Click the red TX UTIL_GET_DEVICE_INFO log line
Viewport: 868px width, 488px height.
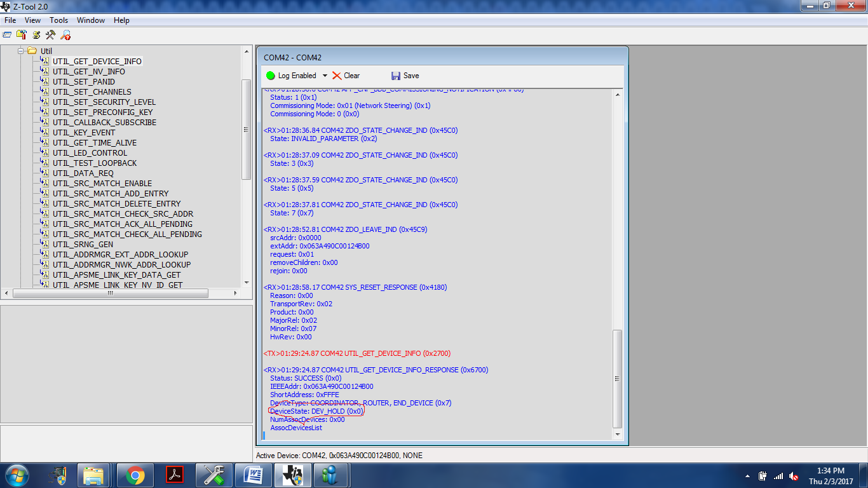point(357,353)
